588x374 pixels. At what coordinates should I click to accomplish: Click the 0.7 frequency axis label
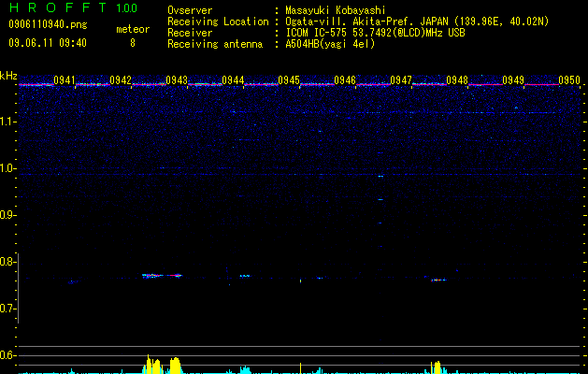8,309
